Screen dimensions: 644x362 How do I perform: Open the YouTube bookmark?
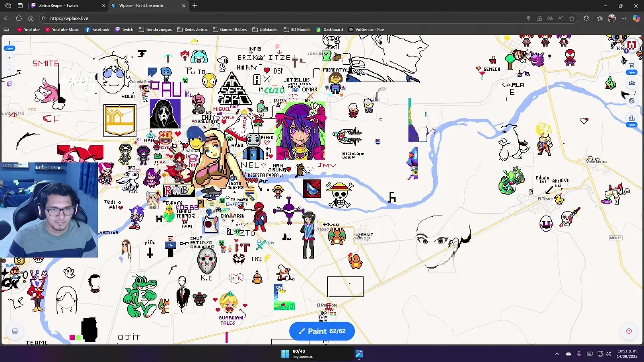tap(28, 29)
